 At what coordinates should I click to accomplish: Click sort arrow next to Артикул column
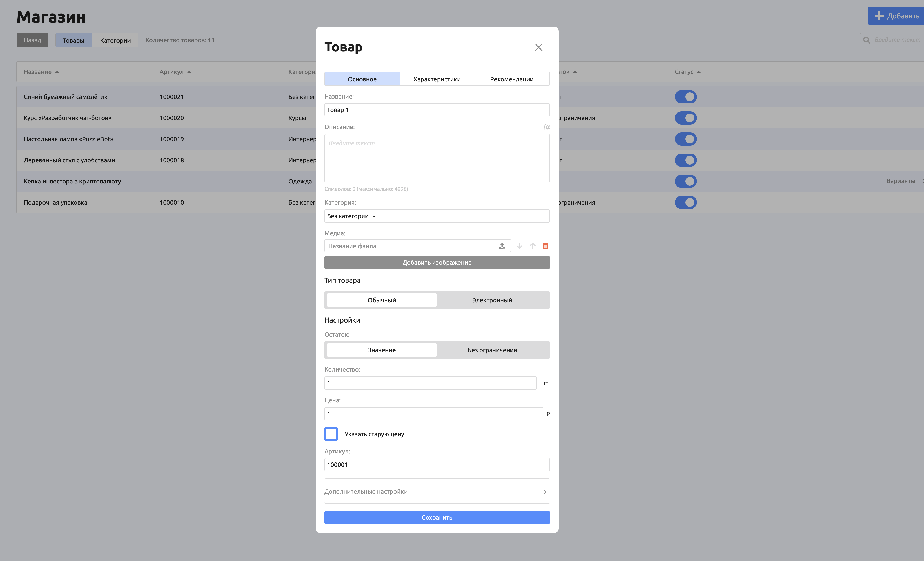point(189,72)
